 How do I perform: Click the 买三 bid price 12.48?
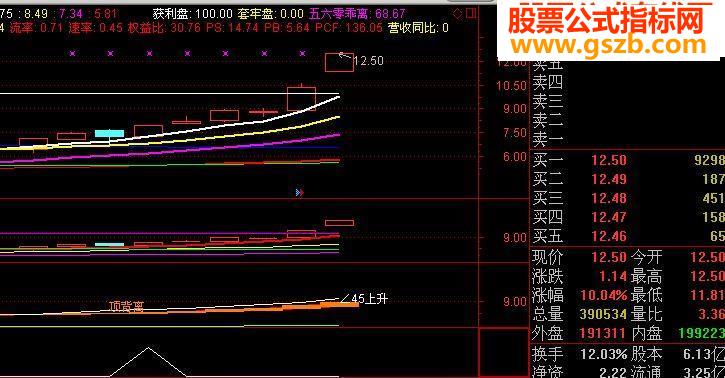(609, 198)
